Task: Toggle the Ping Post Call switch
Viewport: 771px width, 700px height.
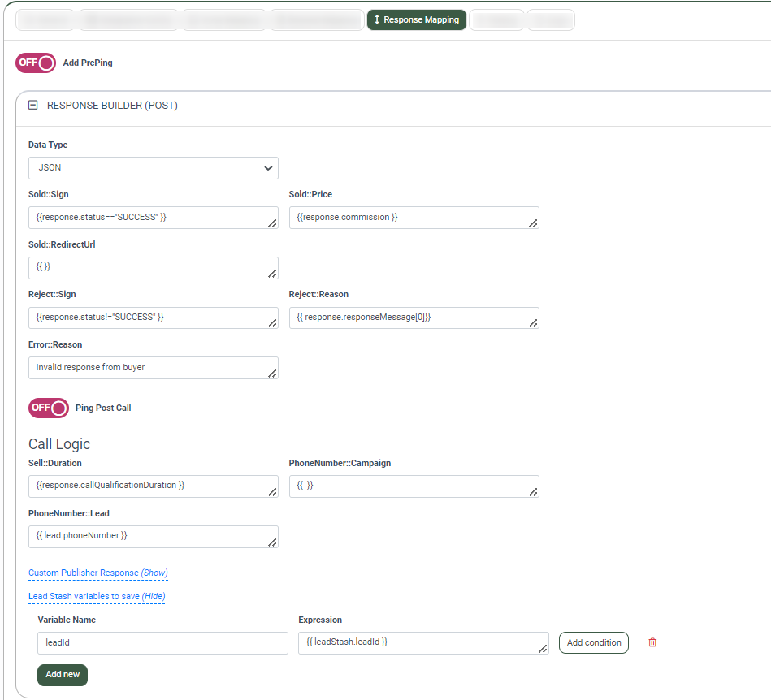Action: click(48, 408)
